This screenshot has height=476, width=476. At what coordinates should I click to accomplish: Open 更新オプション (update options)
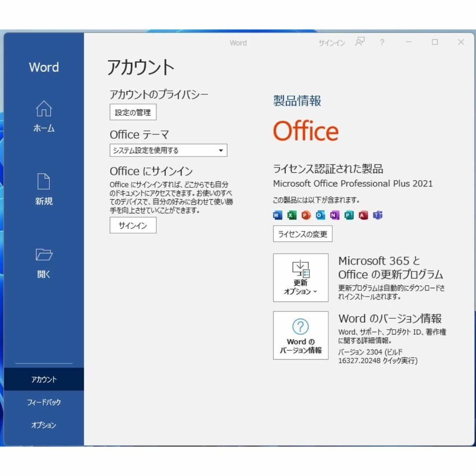[300, 278]
